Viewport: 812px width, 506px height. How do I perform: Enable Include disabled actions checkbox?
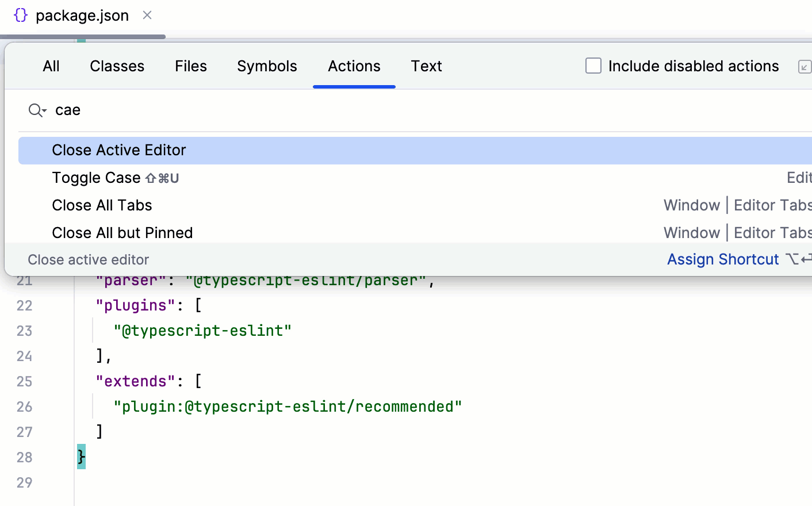point(593,66)
